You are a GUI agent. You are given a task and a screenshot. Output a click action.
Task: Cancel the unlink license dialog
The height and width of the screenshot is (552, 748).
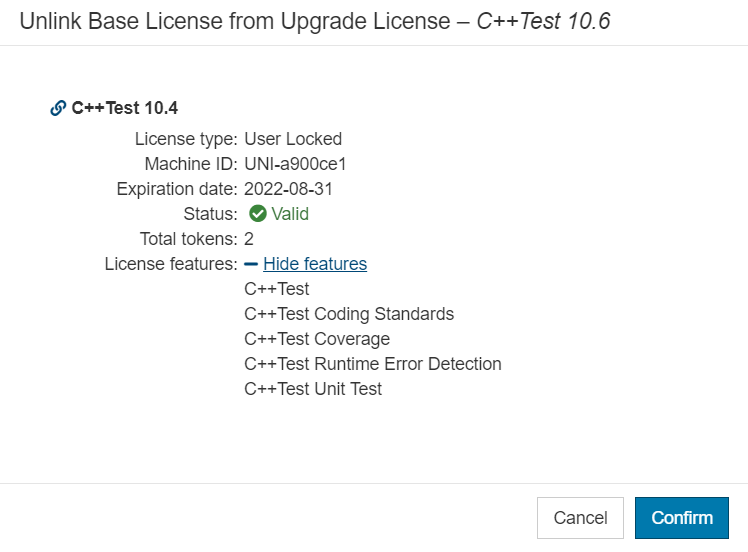(x=580, y=518)
